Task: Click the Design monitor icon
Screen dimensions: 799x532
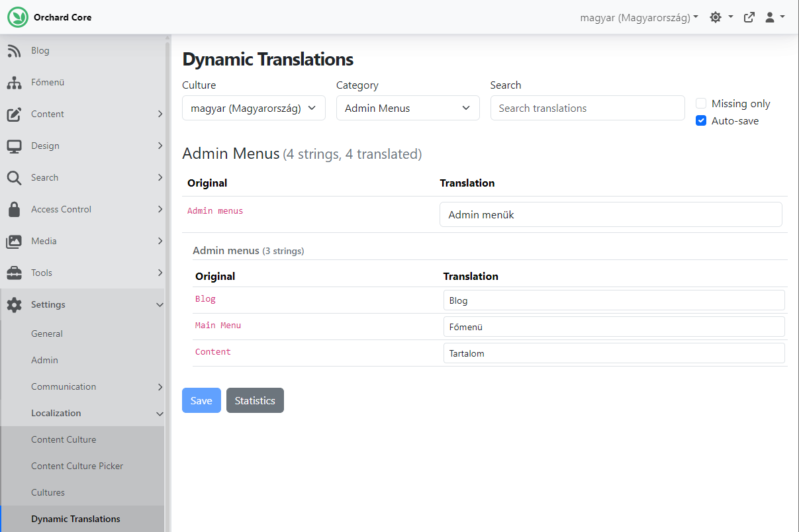Action: [14, 146]
